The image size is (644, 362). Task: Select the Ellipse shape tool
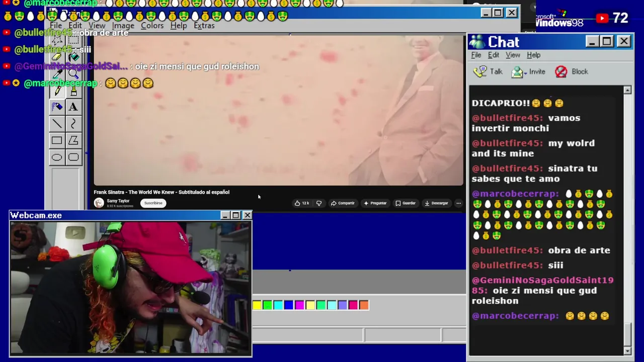pos(57,157)
